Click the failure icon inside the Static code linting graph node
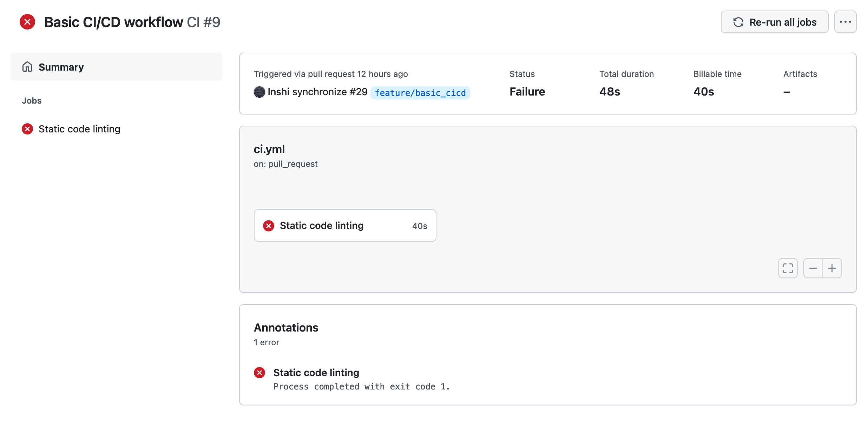 point(269,225)
